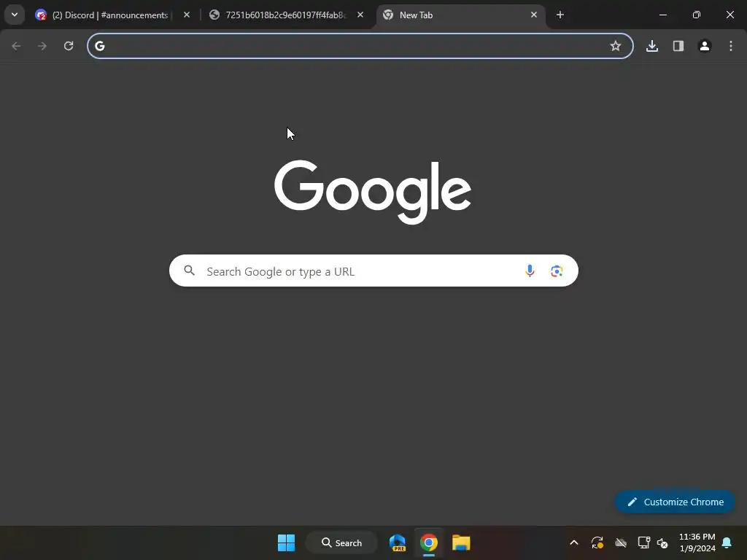Open the Windows Start menu

[286, 542]
